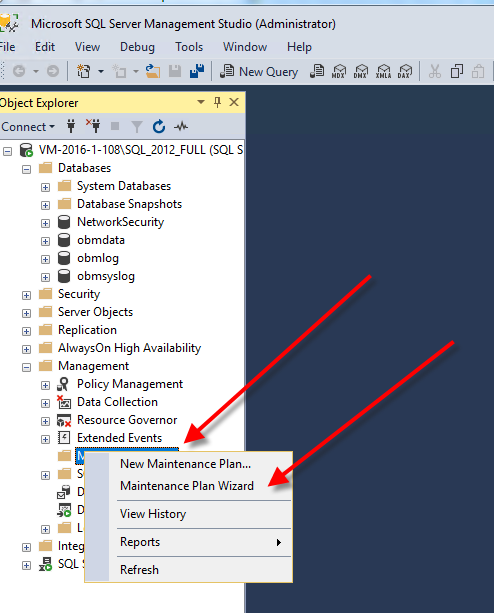Choose Maintenance Plan Wizard from context menu
Screen dimensions: 494x613
click(x=189, y=486)
